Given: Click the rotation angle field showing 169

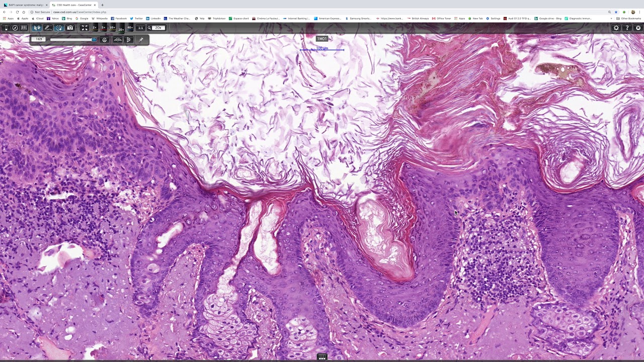Looking at the screenshot, I should point(39,39).
